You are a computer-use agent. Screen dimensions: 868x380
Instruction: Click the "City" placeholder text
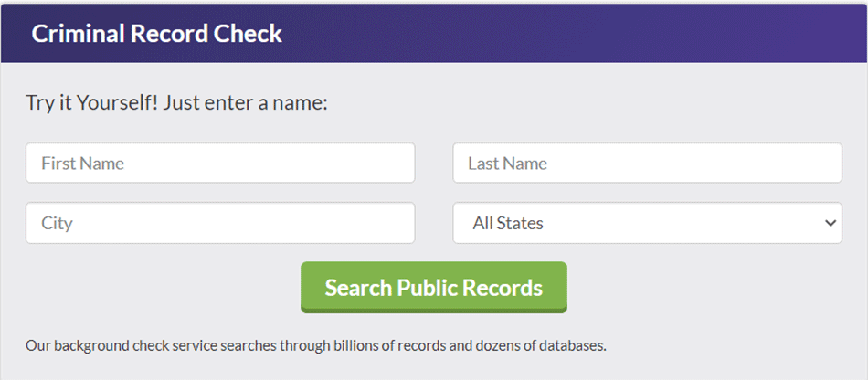click(x=57, y=223)
